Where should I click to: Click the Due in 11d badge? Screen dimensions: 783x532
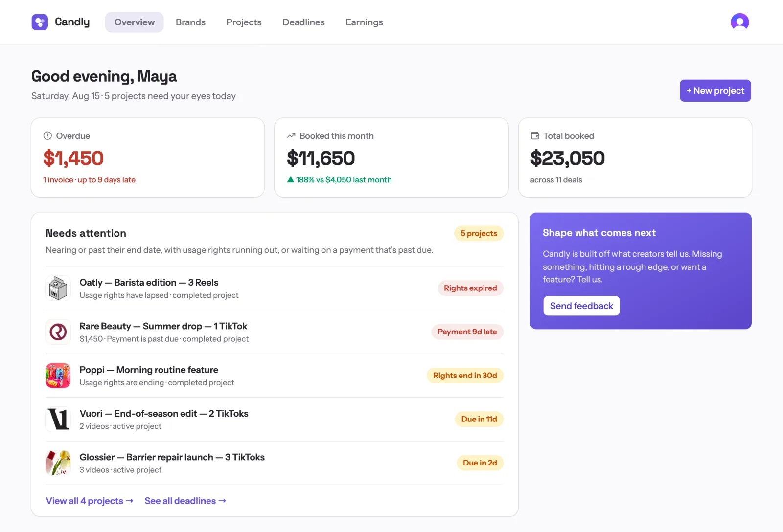pyautogui.click(x=479, y=419)
